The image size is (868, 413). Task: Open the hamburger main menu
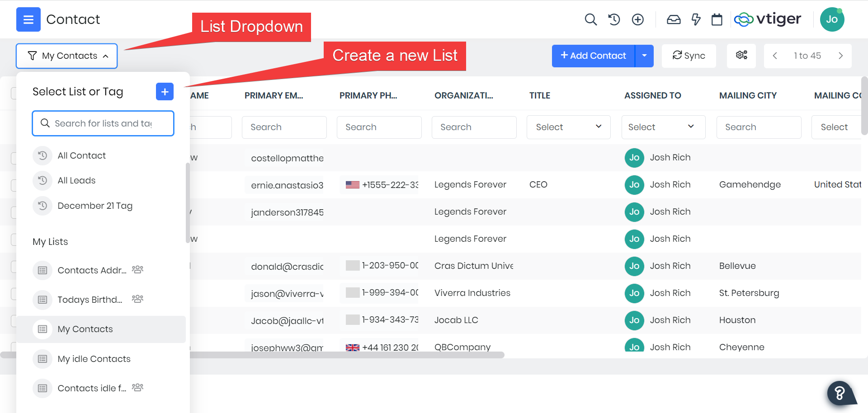pos(28,19)
